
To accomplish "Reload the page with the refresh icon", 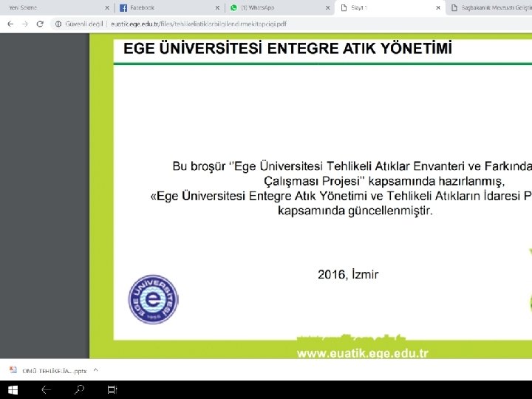I will (x=40, y=24).
